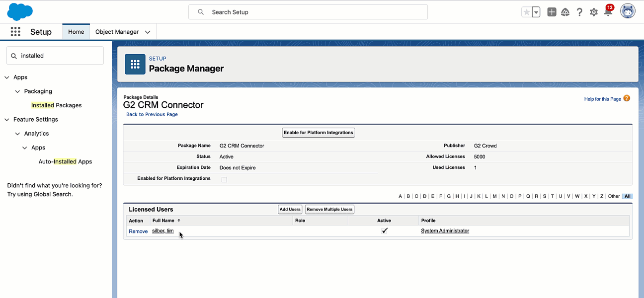Open the favorites list dropdown arrow

(536, 12)
